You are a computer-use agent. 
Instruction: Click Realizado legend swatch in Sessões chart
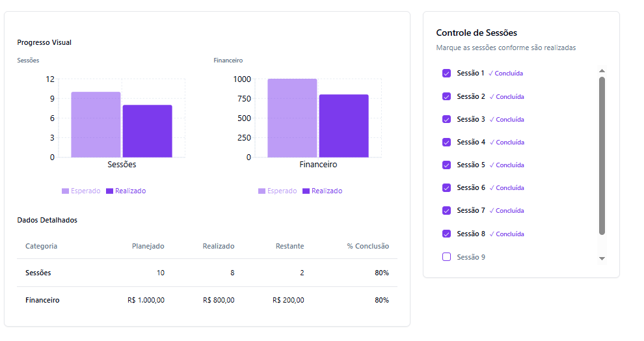(110, 191)
